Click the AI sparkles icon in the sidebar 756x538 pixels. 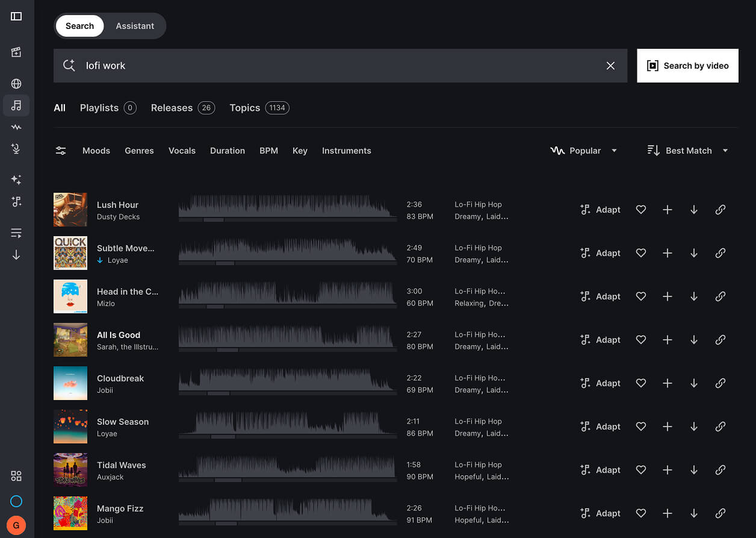[x=16, y=179]
